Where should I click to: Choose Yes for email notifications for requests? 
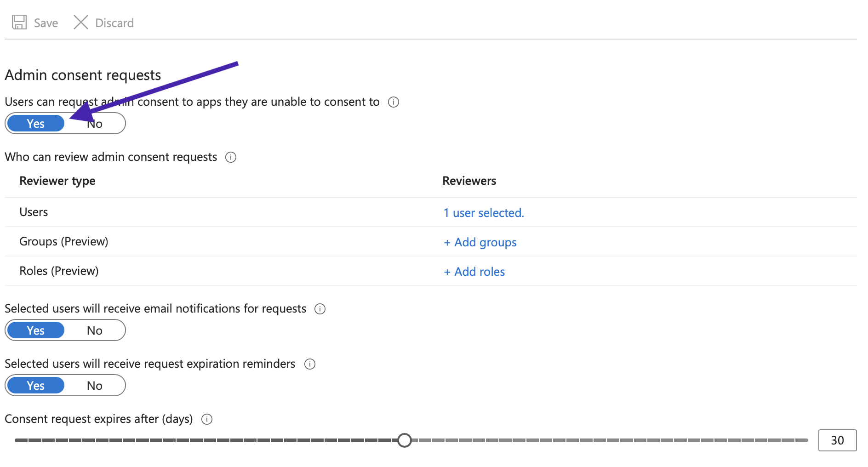(36, 330)
